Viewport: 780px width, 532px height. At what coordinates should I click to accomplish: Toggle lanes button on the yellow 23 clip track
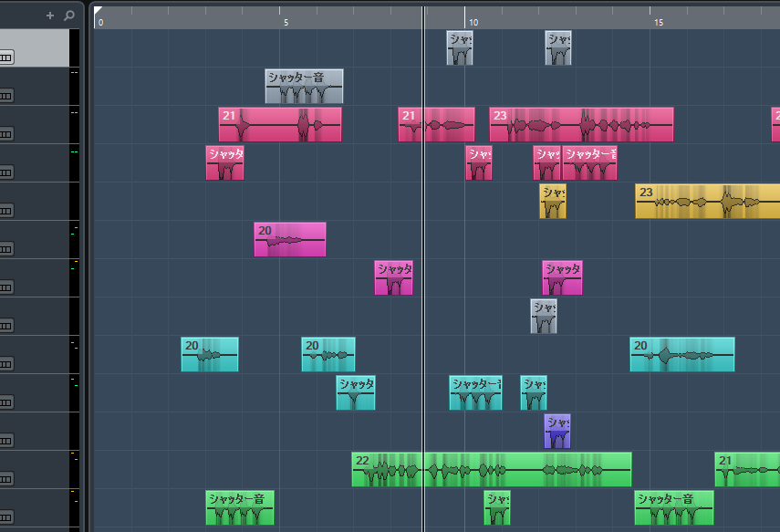point(6,211)
